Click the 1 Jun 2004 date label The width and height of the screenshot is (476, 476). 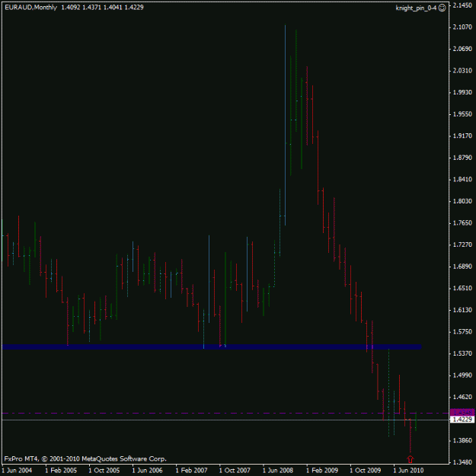[x=17, y=471]
